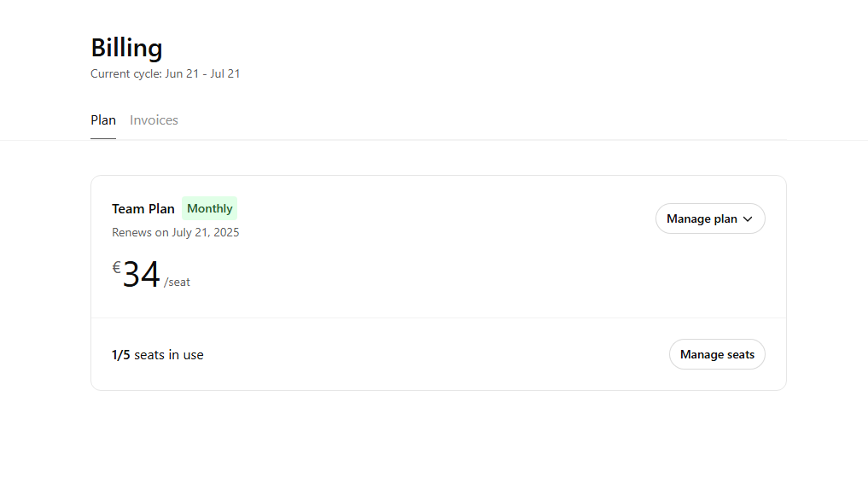The width and height of the screenshot is (868, 495).
Task: Switch to the Invoices tab
Action: [x=154, y=120]
